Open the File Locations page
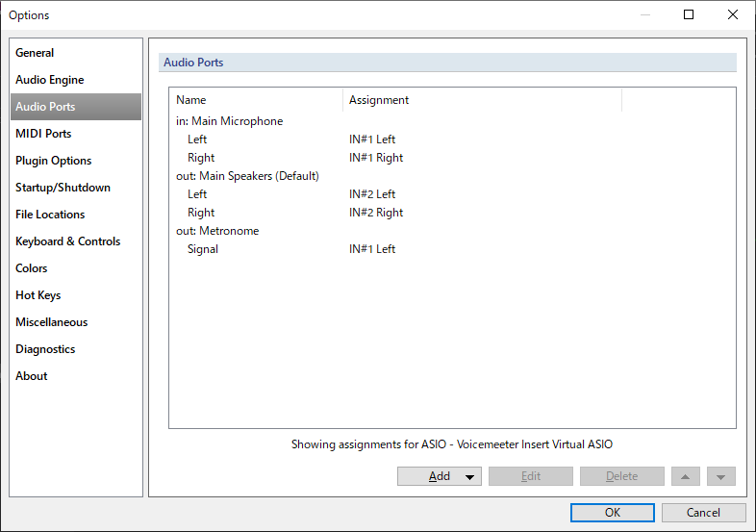756x532 pixels. pos(50,215)
